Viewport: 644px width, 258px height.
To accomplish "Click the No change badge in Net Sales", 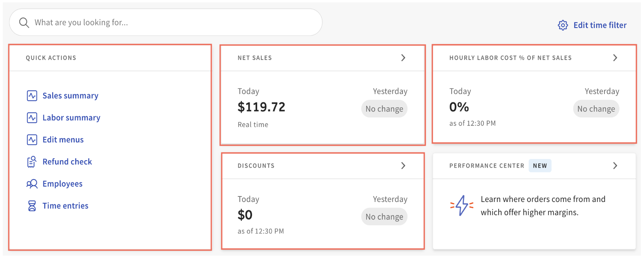I will [x=384, y=109].
